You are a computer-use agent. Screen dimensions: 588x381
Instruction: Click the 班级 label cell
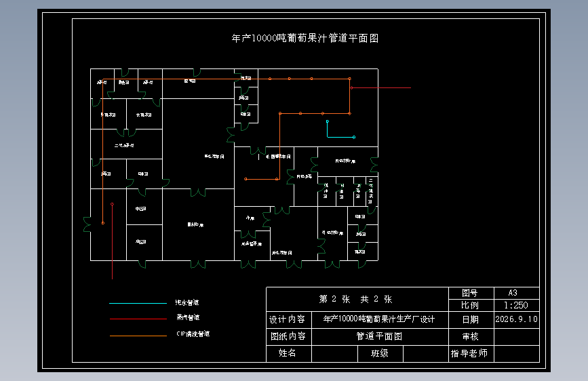coord(380,353)
